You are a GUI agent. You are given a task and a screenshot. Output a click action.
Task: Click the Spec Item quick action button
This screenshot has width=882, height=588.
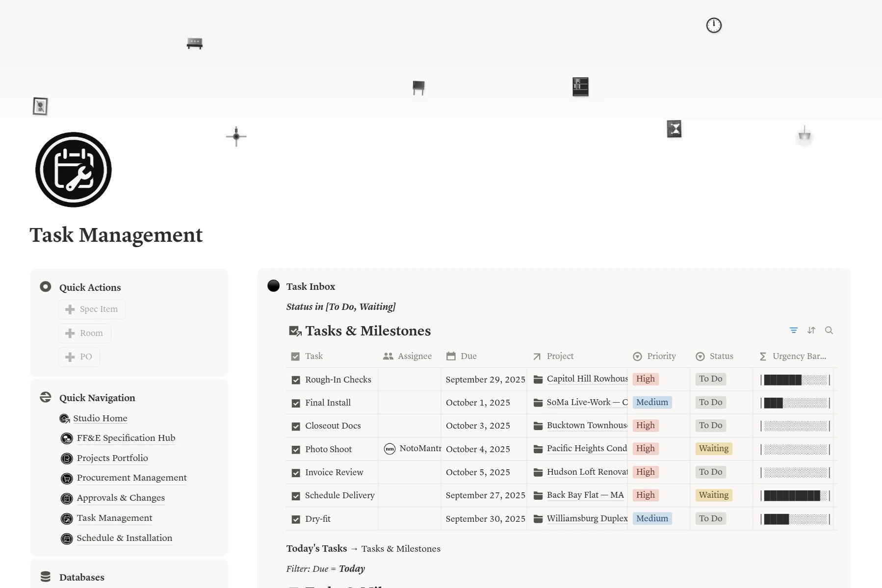[x=92, y=309]
